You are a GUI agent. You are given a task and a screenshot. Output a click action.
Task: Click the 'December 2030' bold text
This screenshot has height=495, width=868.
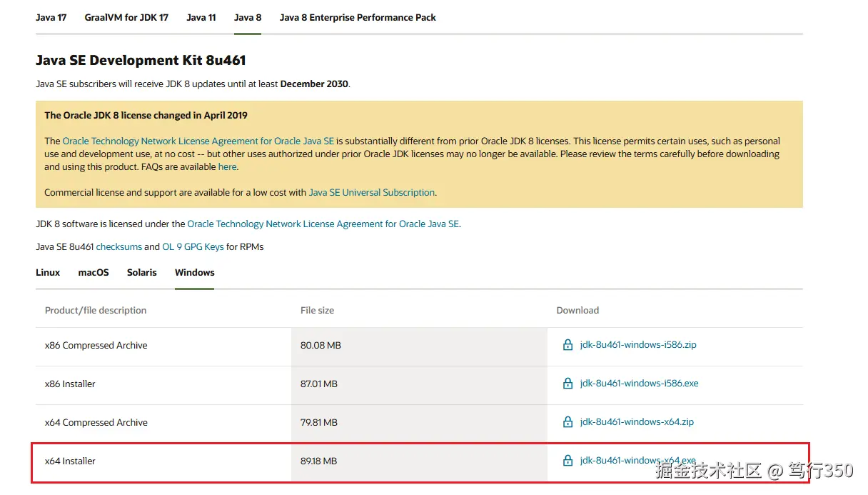point(314,84)
